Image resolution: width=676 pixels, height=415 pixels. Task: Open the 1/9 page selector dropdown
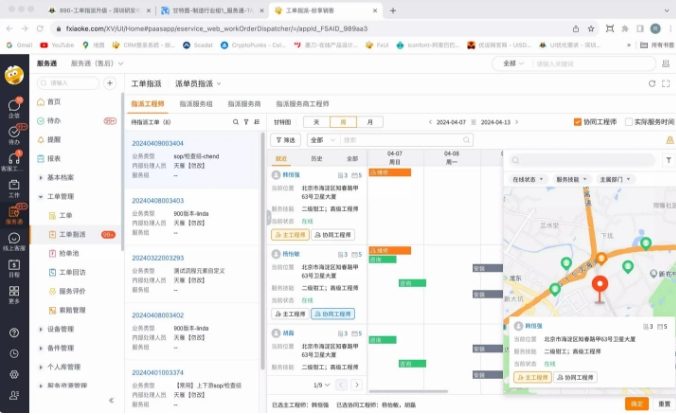pos(322,385)
